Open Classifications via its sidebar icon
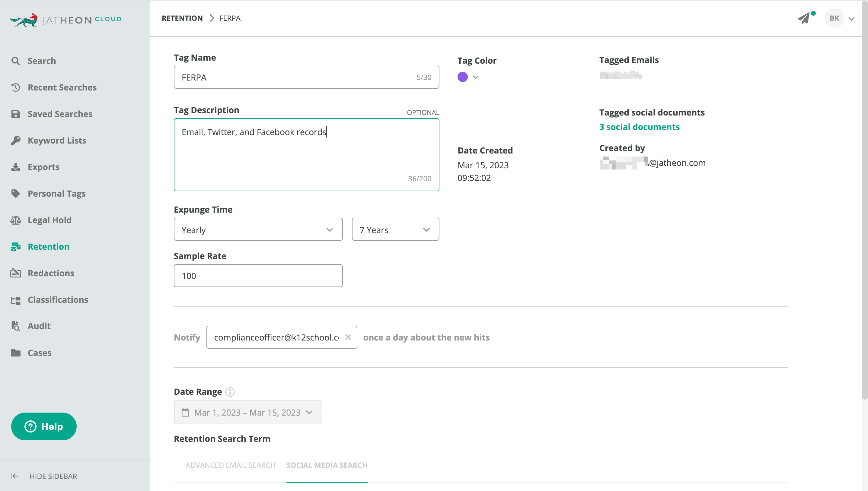 pos(15,300)
